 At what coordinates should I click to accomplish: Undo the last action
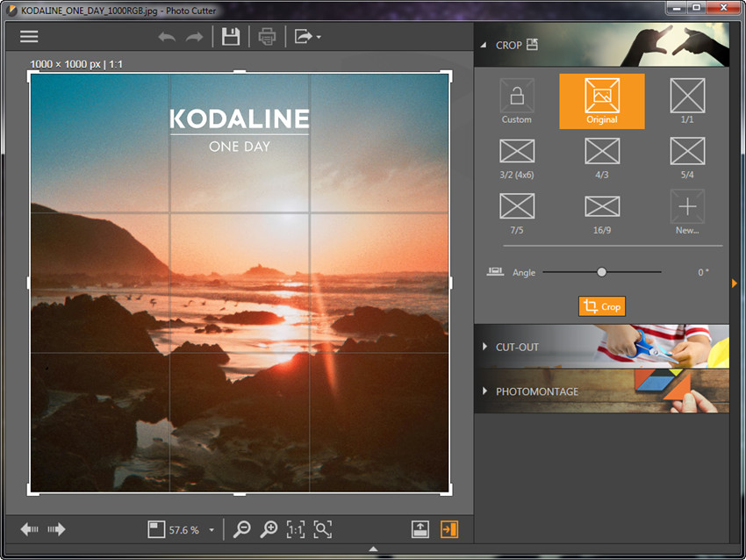167,37
